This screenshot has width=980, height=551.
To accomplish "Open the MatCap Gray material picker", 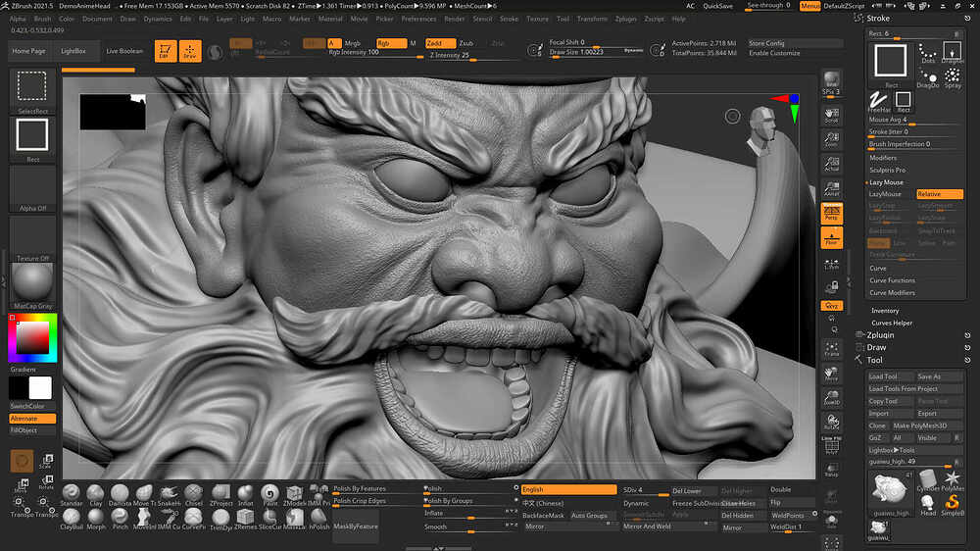I will 32,286.
